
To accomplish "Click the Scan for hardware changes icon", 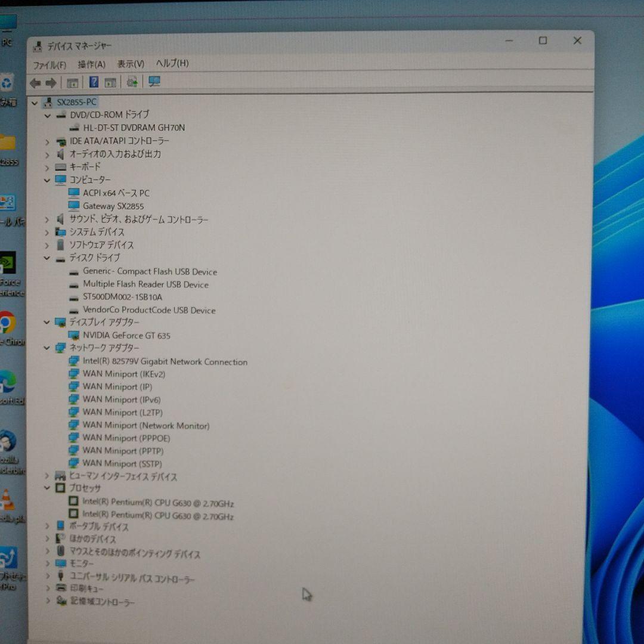I will [154, 82].
